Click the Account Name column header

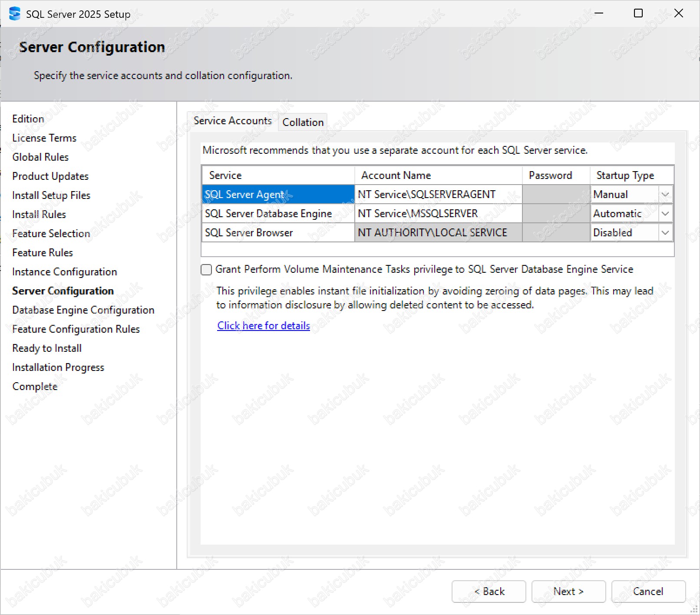[438, 175]
